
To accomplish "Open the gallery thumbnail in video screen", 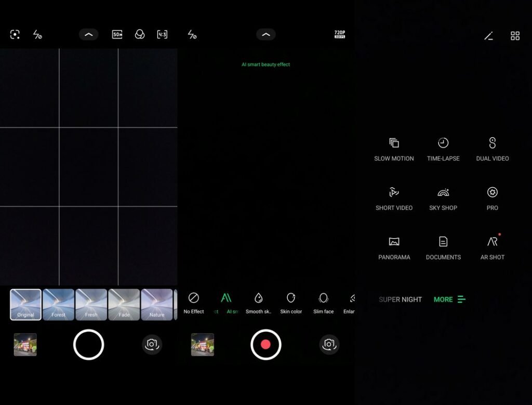I will click(203, 345).
